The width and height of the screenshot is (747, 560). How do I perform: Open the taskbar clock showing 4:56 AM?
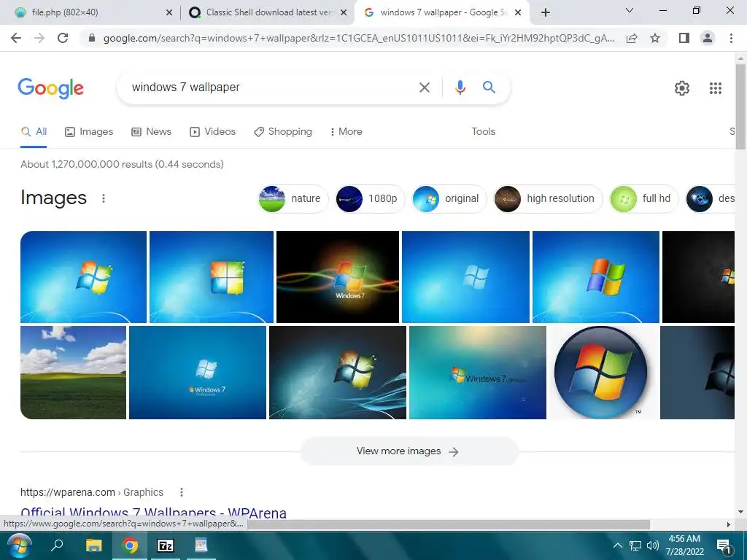[684, 545]
